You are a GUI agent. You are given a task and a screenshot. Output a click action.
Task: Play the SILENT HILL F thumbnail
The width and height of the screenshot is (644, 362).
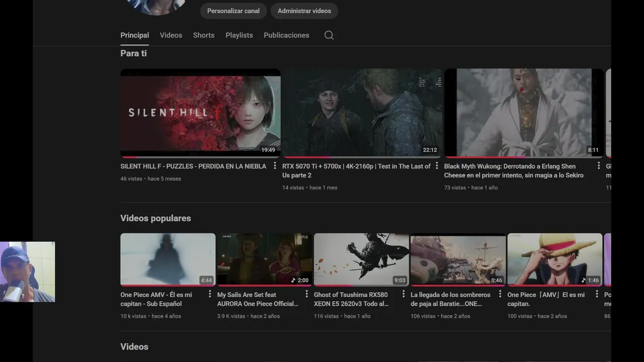point(200,113)
